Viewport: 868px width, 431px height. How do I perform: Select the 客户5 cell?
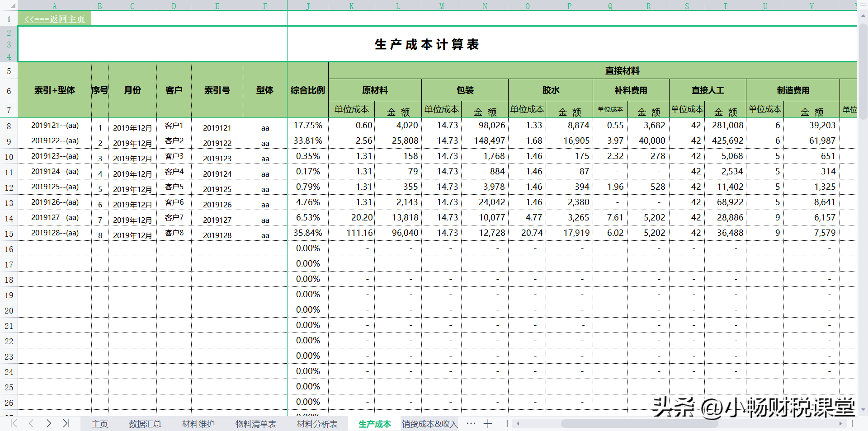(174, 187)
